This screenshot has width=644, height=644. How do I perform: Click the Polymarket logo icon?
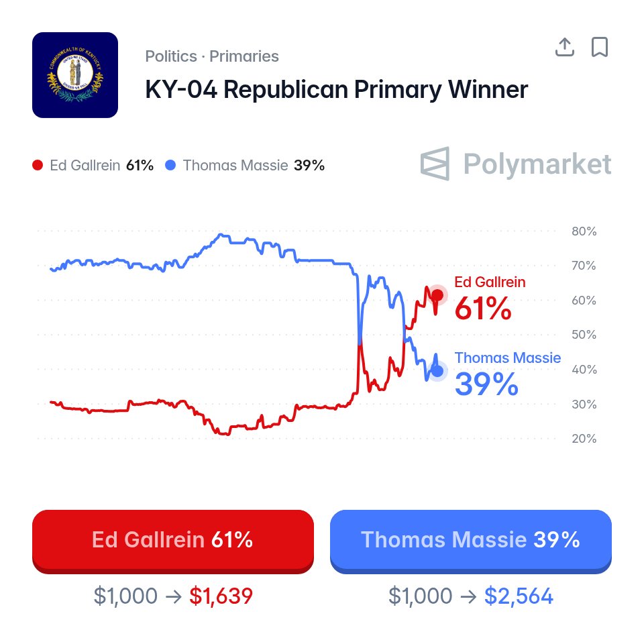click(x=435, y=164)
